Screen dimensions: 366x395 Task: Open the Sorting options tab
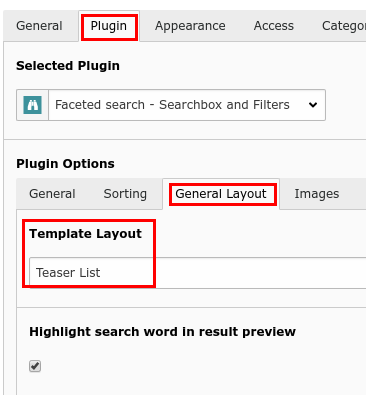point(125,194)
